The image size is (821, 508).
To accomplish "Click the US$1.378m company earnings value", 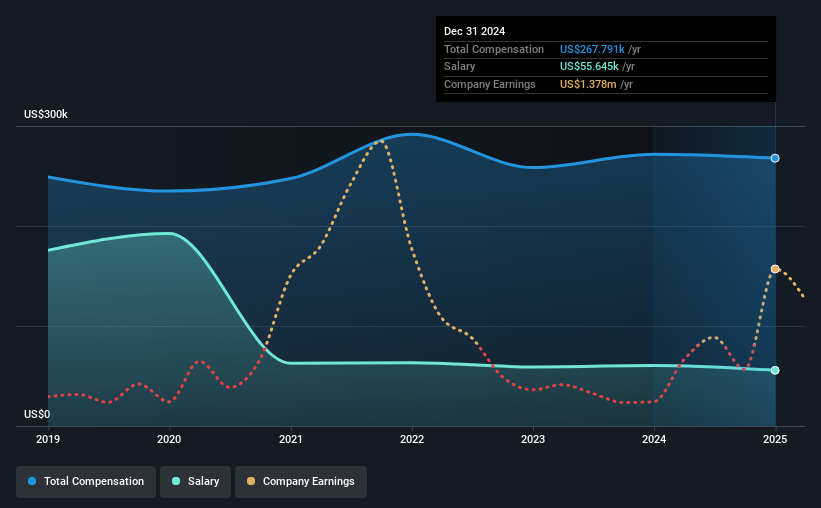I will (x=588, y=84).
